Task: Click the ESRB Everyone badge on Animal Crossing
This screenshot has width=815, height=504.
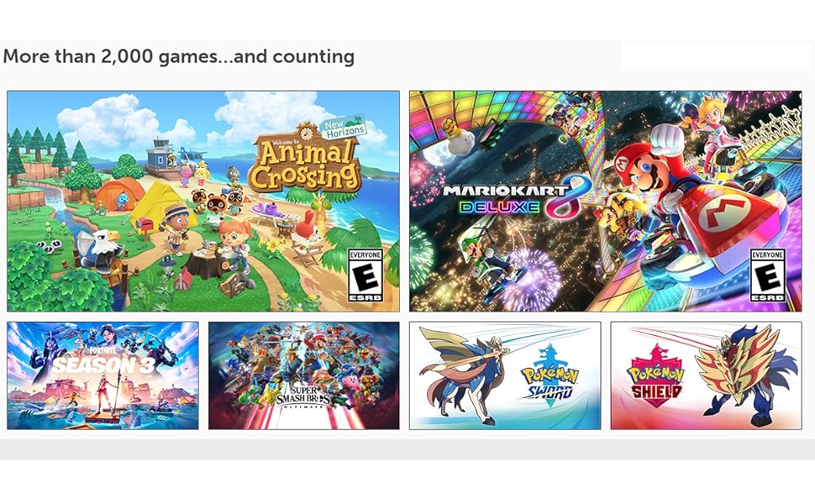Action: coord(365,276)
